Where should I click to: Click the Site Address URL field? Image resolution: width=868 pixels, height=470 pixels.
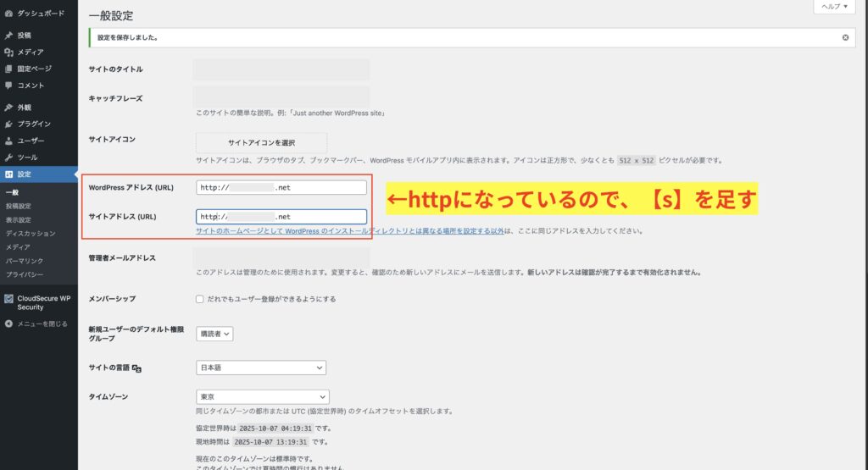281,217
